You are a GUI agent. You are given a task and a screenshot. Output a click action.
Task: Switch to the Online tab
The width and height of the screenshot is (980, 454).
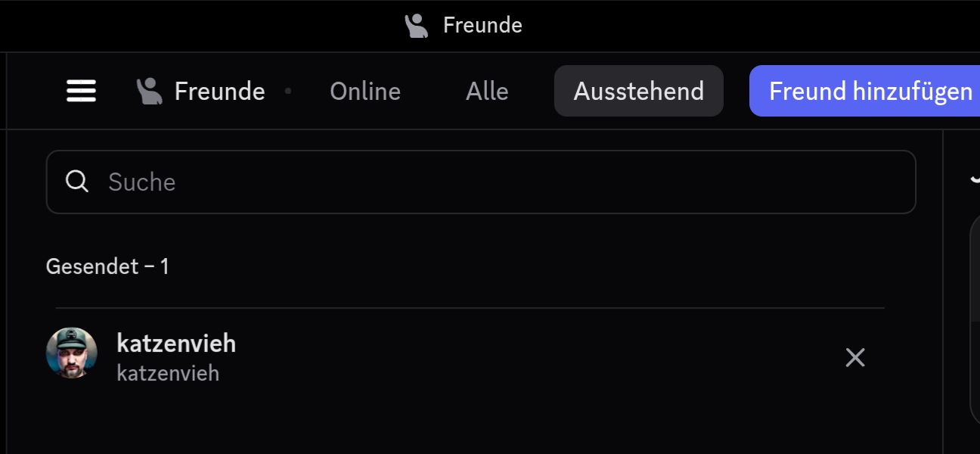click(x=365, y=92)
